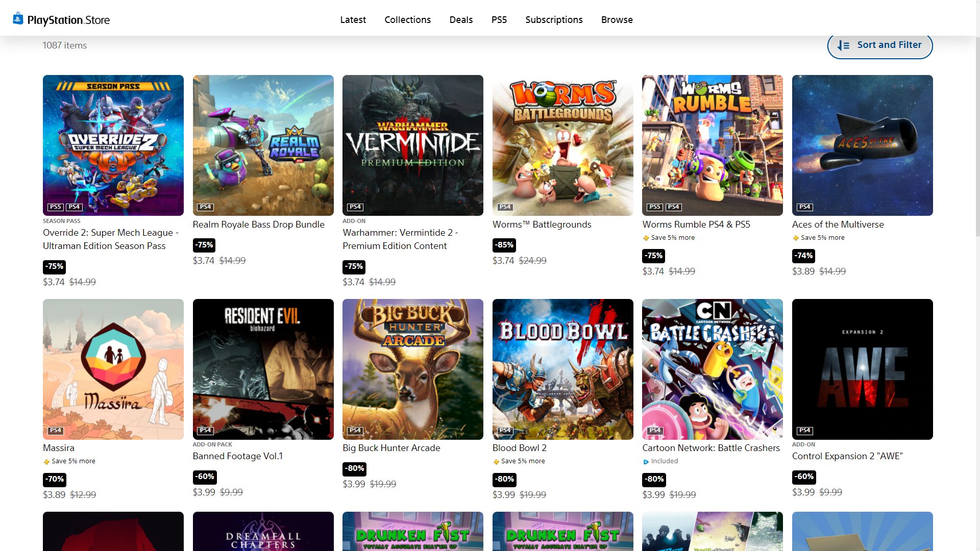Click the Warhammer Vermintide 2 cover image

(x=412, y=145)
